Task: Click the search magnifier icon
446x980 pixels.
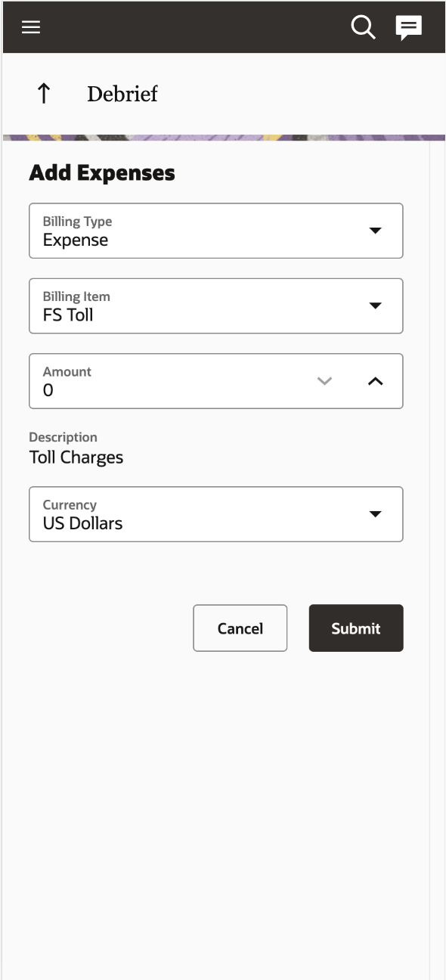Action: pyautogui.click(x=364, y=27)
